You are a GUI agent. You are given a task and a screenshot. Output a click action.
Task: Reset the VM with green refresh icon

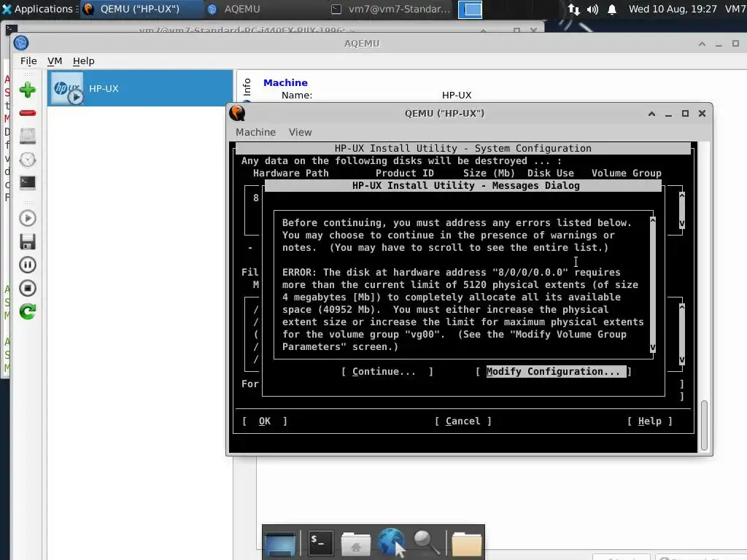pos(28,311)
